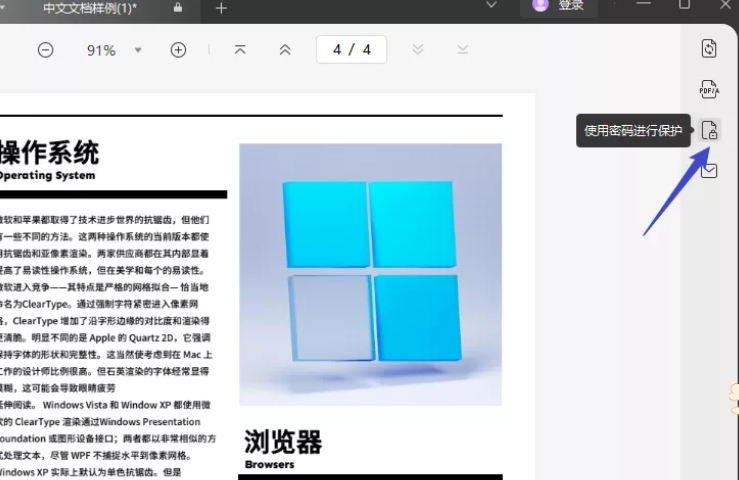Jump to the first page
The image size is (739, 480).
pos(240,50)
